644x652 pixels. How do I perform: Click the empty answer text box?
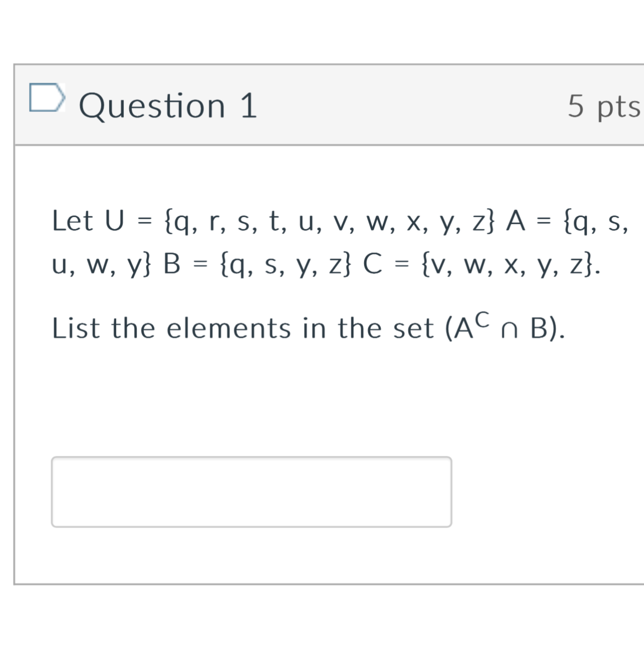click(251, 492)
